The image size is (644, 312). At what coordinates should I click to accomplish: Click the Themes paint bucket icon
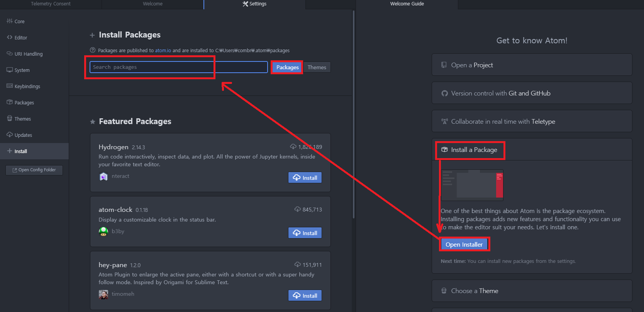click(x=10, y=118)
